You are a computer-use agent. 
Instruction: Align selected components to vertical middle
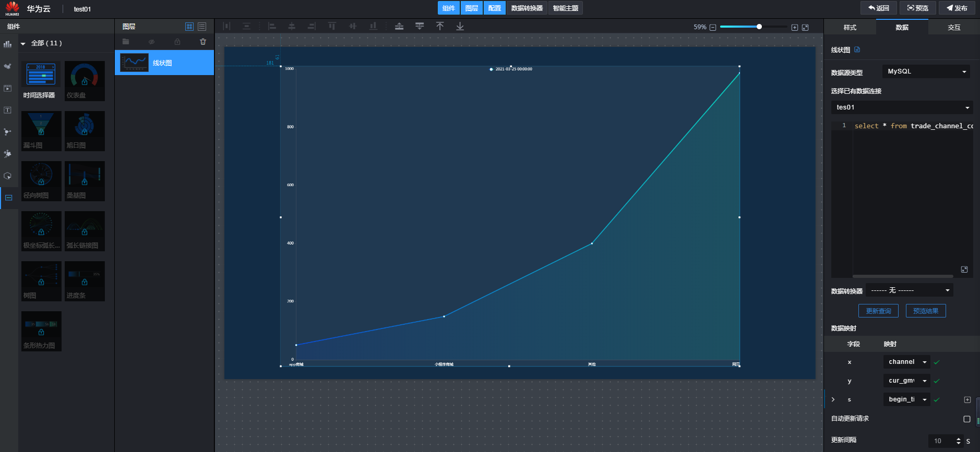353,26
